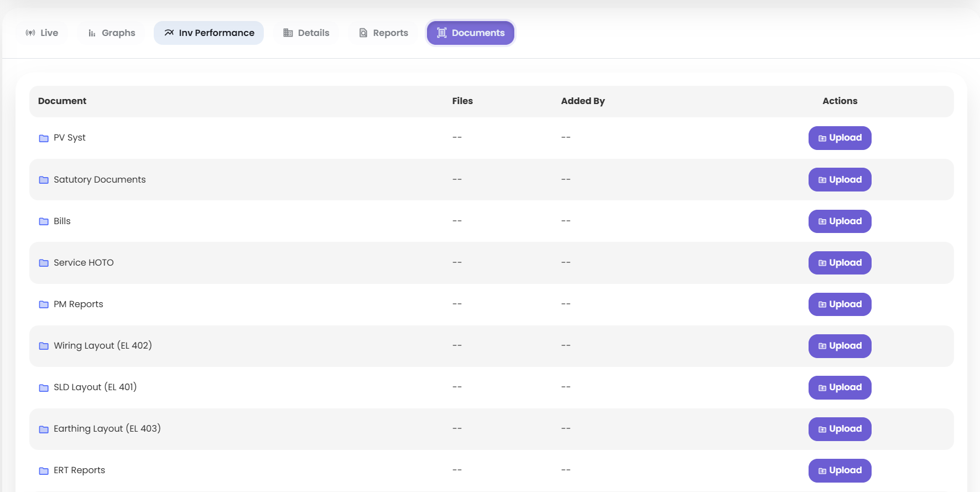Image resolution: width=980 pixels, height=492 pixels.
Task: Select the Bills document name
Action: (x=62, y=221)
